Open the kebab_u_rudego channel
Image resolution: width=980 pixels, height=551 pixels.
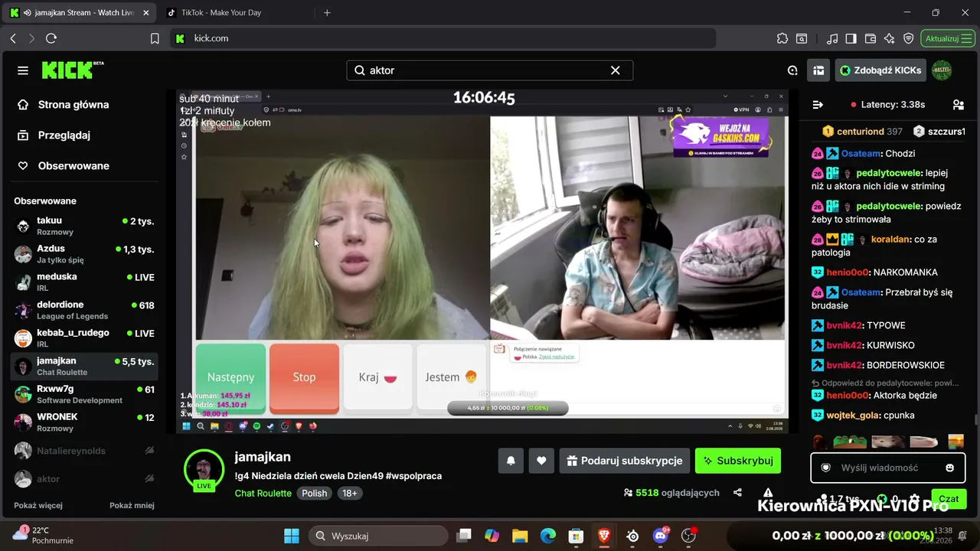pyautogui.click(x=84, y=338)
